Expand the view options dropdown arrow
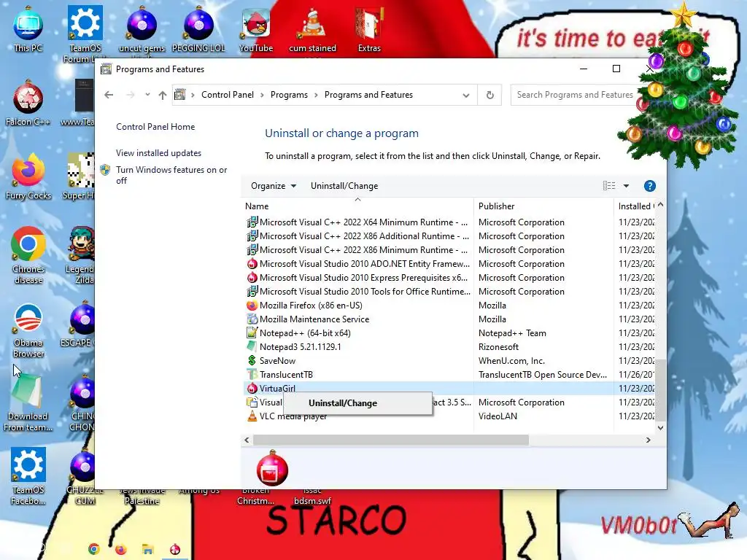This screenshot has height=560, width=747. click(x=626, y=186)
